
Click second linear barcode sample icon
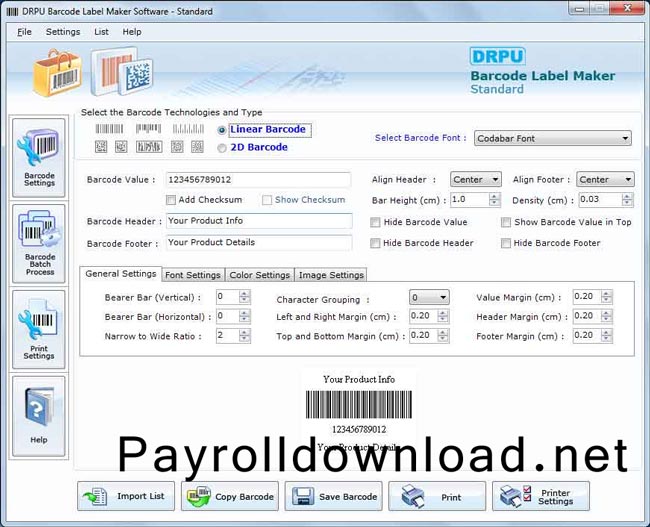(x=148, y=129)
